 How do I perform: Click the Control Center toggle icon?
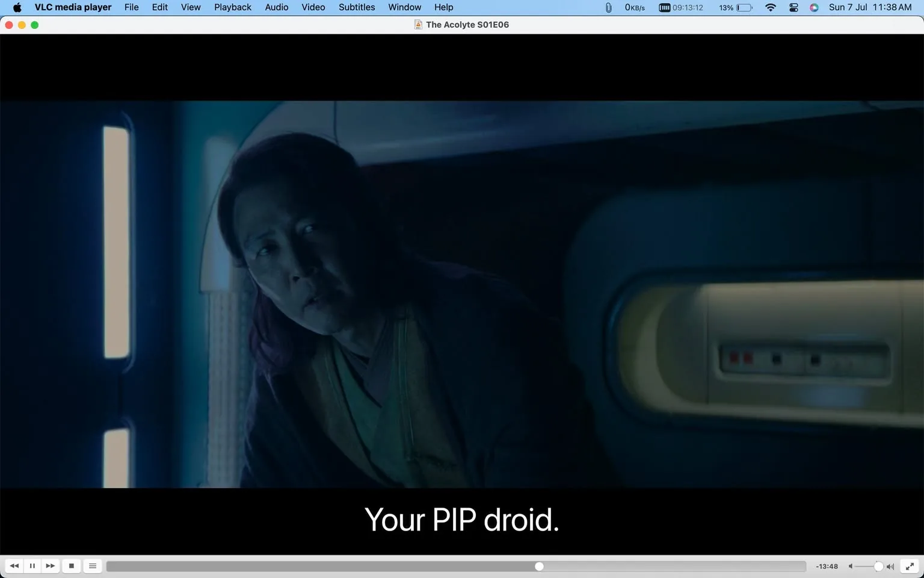pyautogui.click(x=793, y=7)
